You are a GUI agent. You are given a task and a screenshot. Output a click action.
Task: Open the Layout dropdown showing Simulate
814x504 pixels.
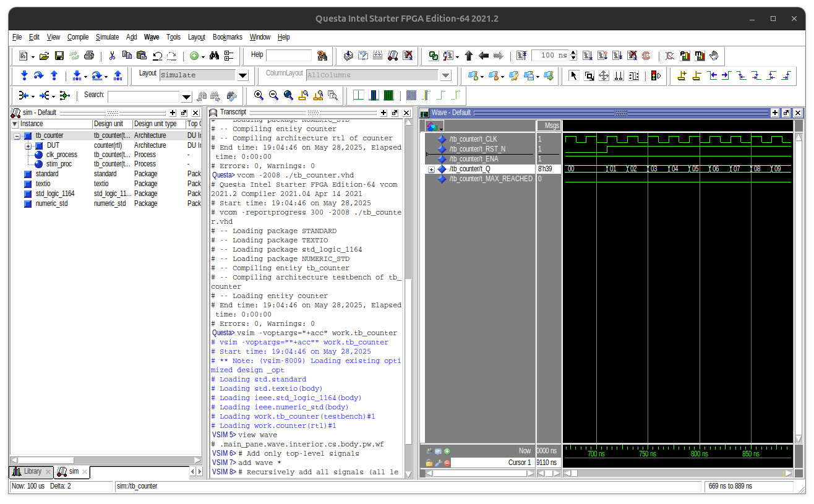(242, 75)
